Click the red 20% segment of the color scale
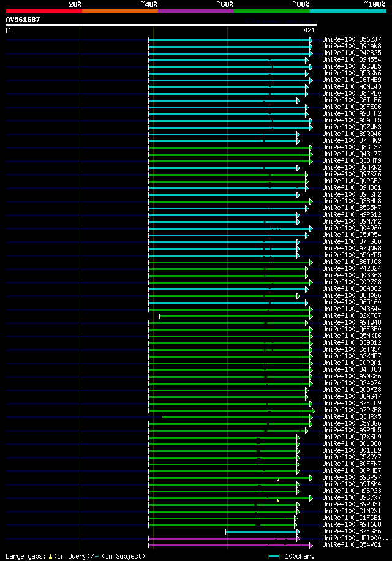The width and height of the screenshot is (392, 561). [x=44, y=11]
